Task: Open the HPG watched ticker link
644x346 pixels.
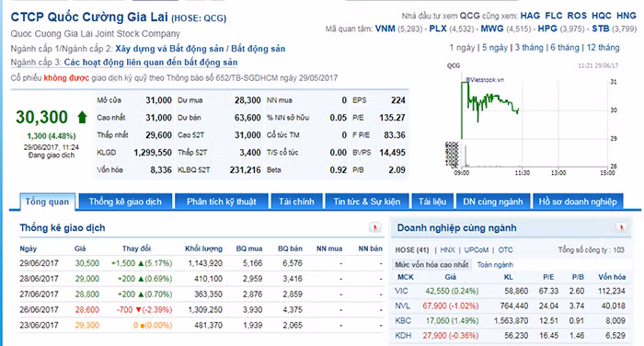Action: [x=547, y=29]
